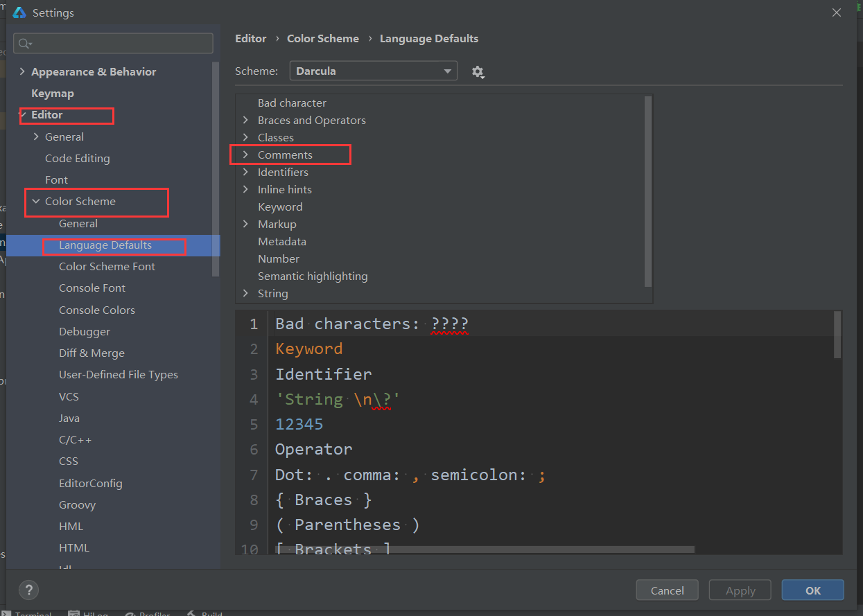Click the search magnifier icon
Screen dimensions: 863x616
[x=25, y=44]
